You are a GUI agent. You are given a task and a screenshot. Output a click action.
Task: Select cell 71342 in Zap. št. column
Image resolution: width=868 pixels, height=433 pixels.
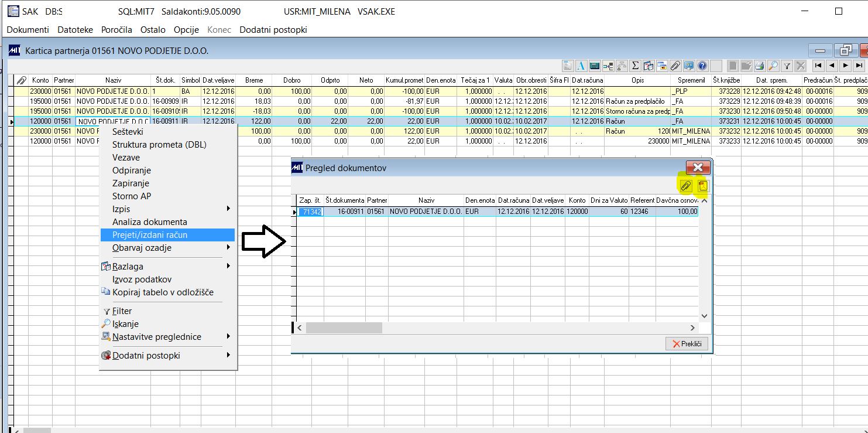(x=310, y=212)
